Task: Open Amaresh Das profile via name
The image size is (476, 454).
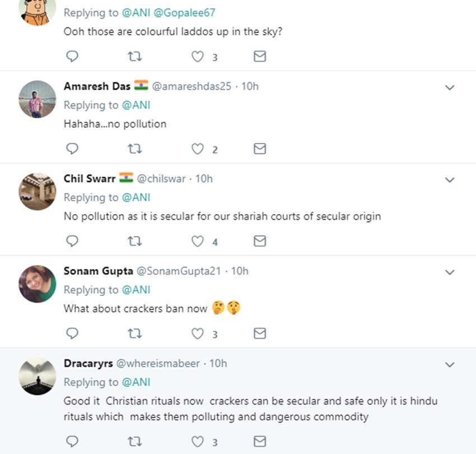Action: [97, 86]
